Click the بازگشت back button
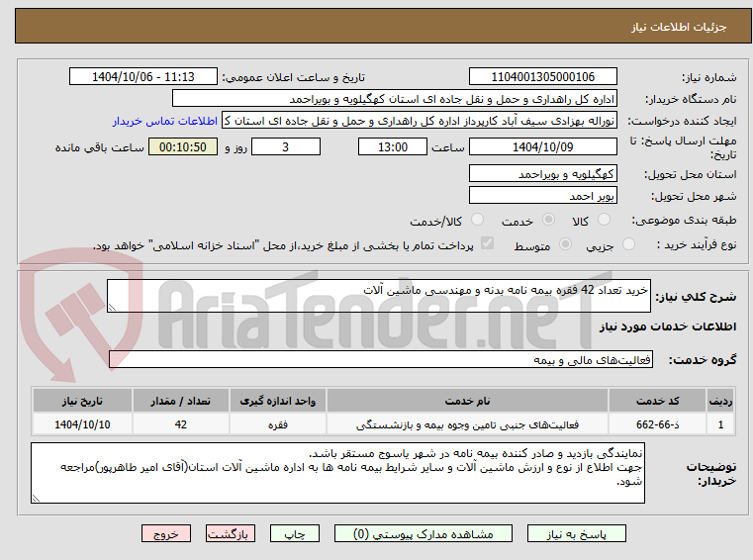Image resolution: width=753 pixels, height=560 pixels. click(x=230, y=533)
